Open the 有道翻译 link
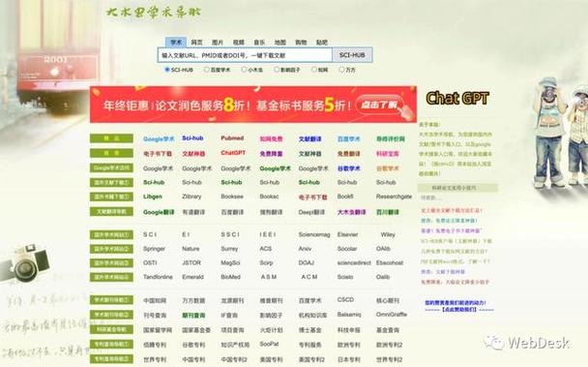Image resolution: width=588 pixels, height=367 pixels. pos(193,212)
